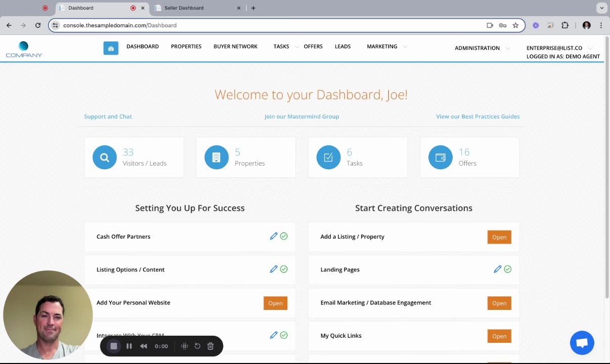Click green check for Listing Options / Content

[284, 269]
